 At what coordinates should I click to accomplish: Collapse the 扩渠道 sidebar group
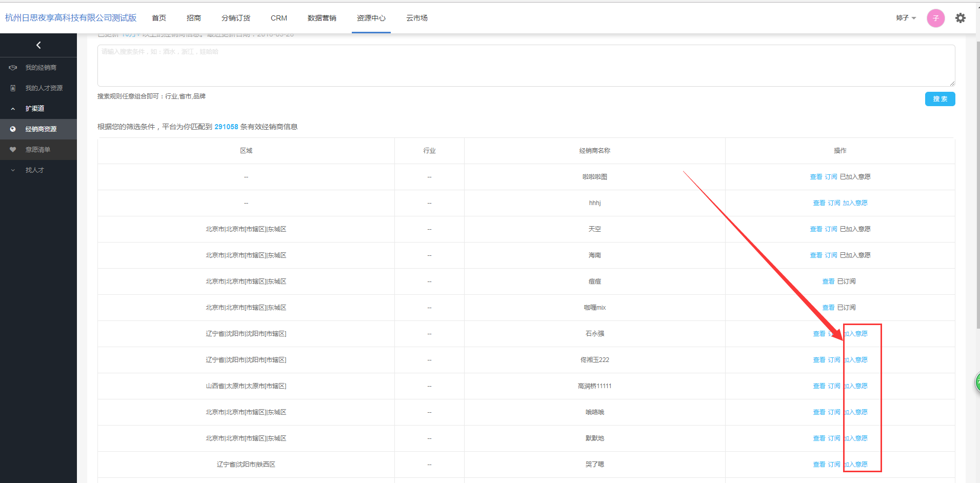tap(13, 109)
